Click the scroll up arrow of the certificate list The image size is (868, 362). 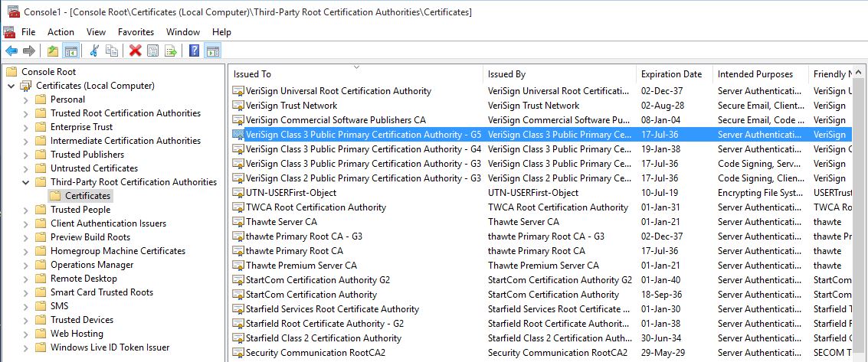point(859,73)
